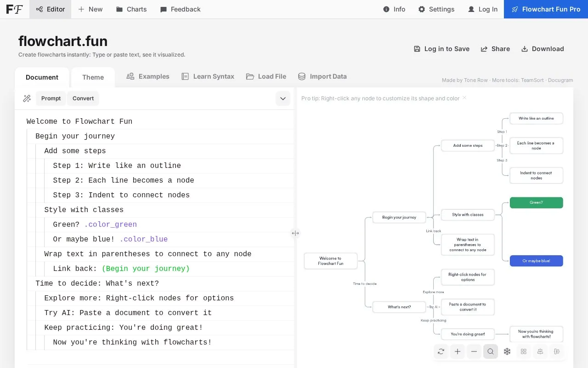Click the magic wand AI icon
The image size is (588, 368).
click(27, 98)
